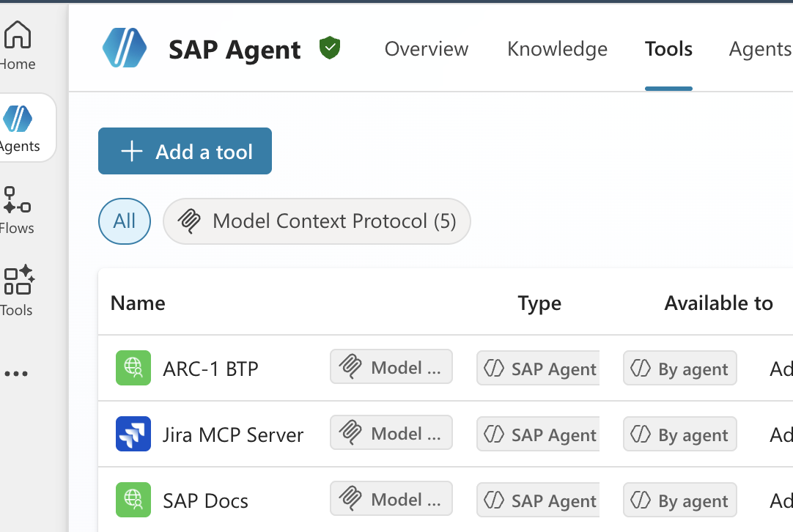Open the more options ellipsis in sidebar
Viewport: 793px width, 532px height.
click(x=16, y=374)
